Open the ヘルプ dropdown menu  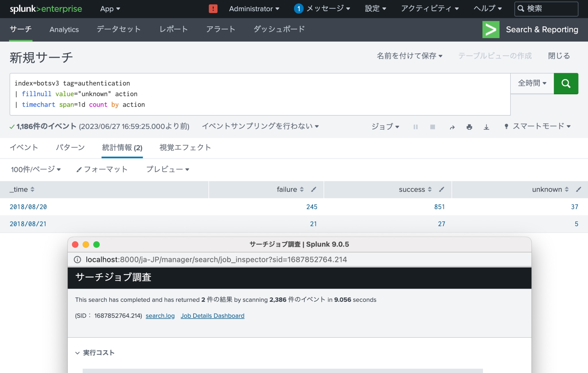pos(488,9)
